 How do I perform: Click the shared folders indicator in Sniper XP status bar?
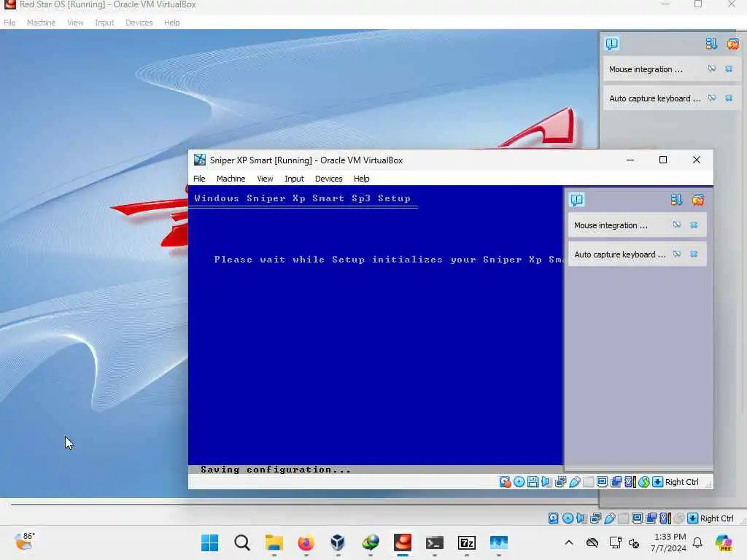pos(589,482)
